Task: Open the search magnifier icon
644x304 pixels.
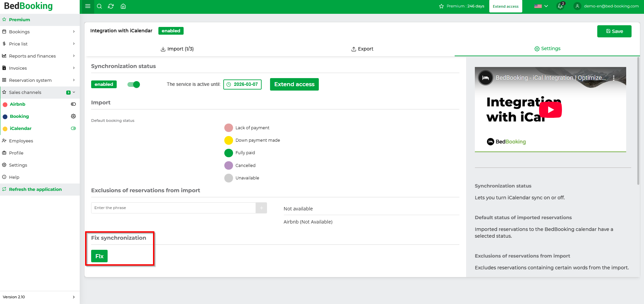Action: (99, 6)
